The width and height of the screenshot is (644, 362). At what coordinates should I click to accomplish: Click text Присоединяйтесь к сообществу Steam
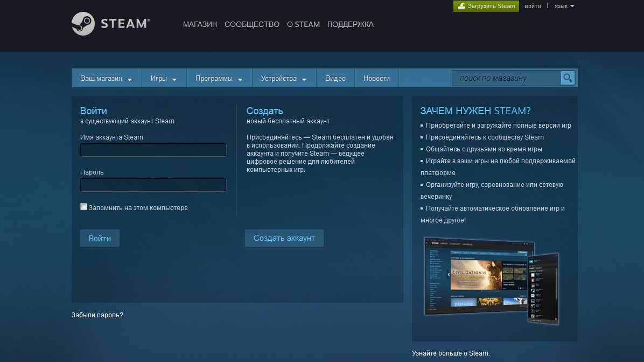[x=485, y=137]
